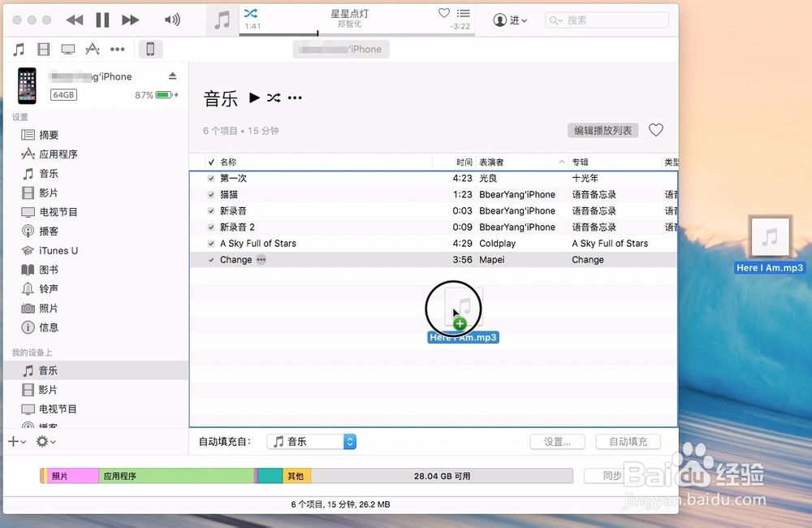Uncheck A Sky Full of Stars
The image size is (812, 528).
pos(211,243)
